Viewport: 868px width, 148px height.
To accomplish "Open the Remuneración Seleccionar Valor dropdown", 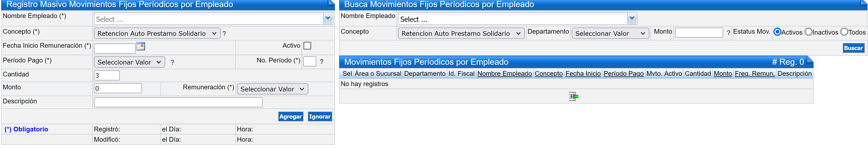I will pyautogui.click(x=272, y=89).
